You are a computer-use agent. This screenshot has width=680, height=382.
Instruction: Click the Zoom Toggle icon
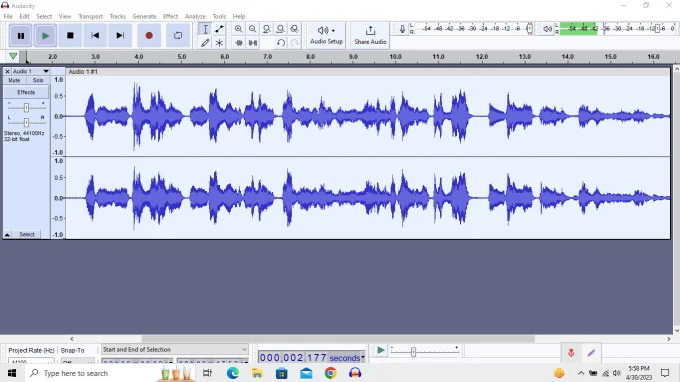(294, 29)
